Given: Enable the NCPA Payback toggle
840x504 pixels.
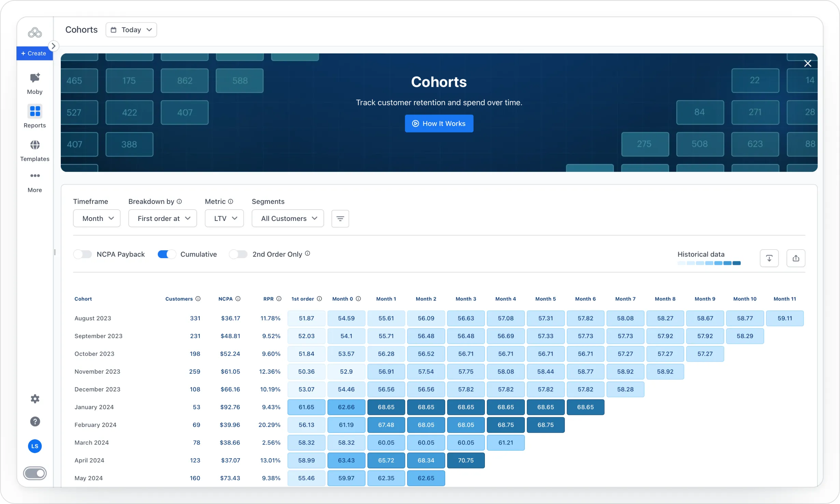Looking at the screenshot, I should (x=83, y=254).
